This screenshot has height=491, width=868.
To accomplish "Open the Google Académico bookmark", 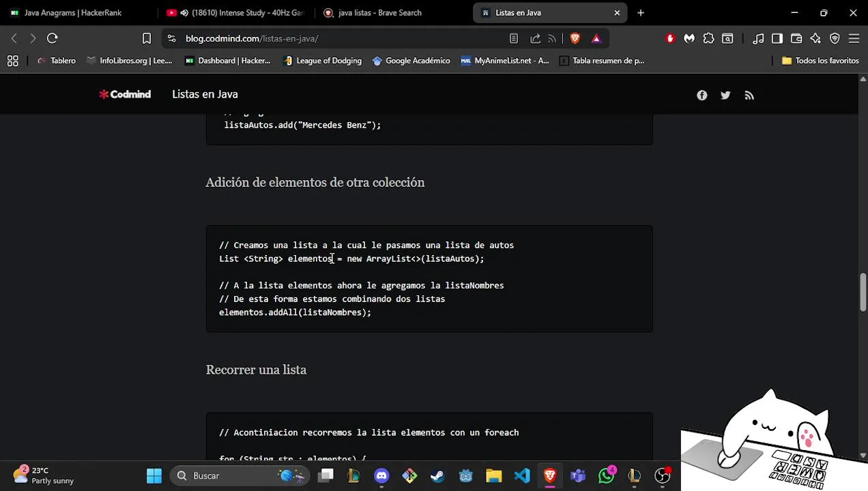I will pos(411,61).
